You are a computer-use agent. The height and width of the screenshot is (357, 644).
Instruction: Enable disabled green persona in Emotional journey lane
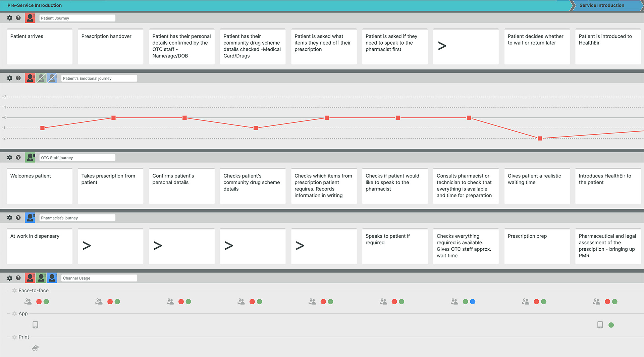pos(41,78)
